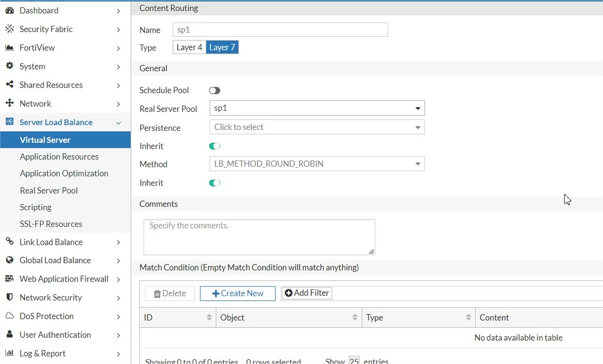
Task: Open Virtual Server page
Action: pos(65,140)
